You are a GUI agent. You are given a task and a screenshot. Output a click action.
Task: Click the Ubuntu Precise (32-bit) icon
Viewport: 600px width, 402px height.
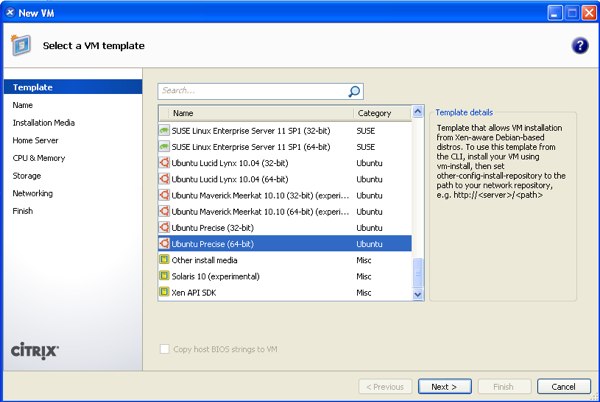click(164, 228)
